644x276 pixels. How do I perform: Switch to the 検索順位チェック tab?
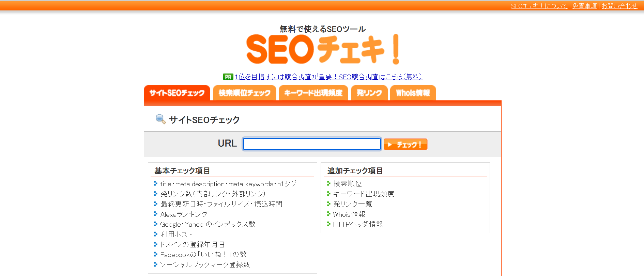pos(245,93)
